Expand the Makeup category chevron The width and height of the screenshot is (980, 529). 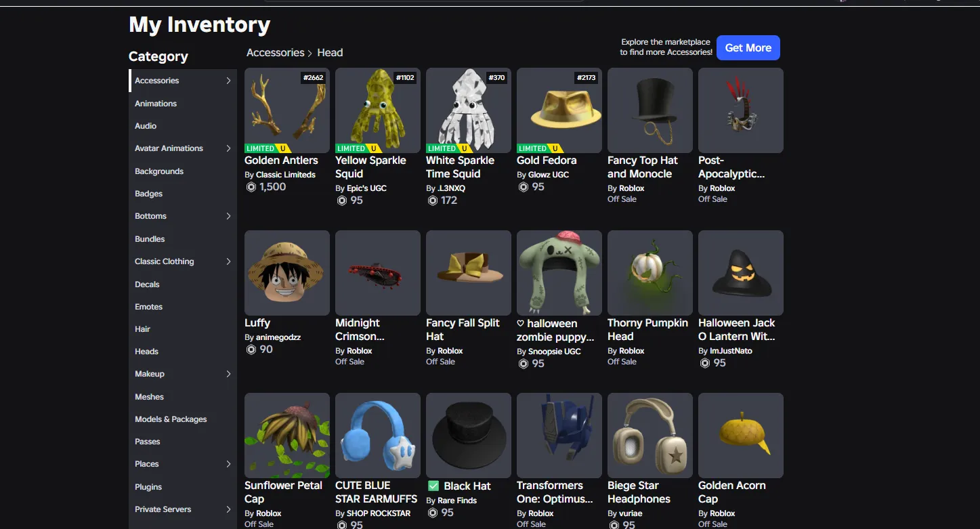[228, 374]
